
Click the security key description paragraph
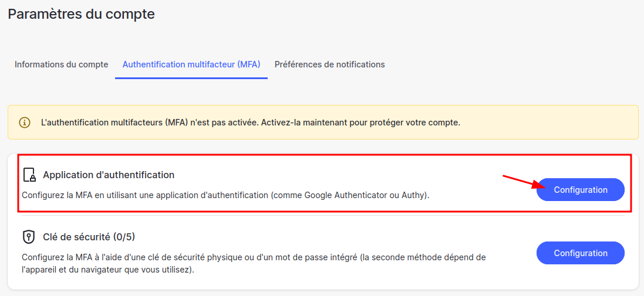pyautogui.click(x=254, y=264)
